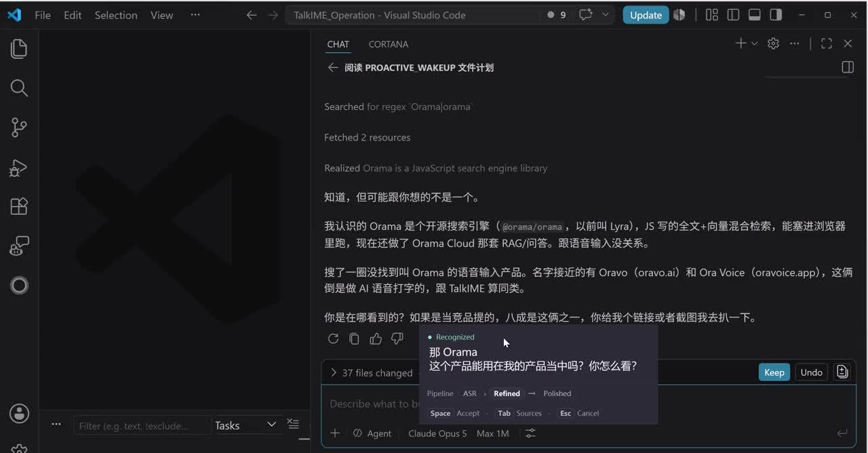868x453 pixels.
Task: Show more menus with title bar ellipsis
Action: tap(195, 15)
